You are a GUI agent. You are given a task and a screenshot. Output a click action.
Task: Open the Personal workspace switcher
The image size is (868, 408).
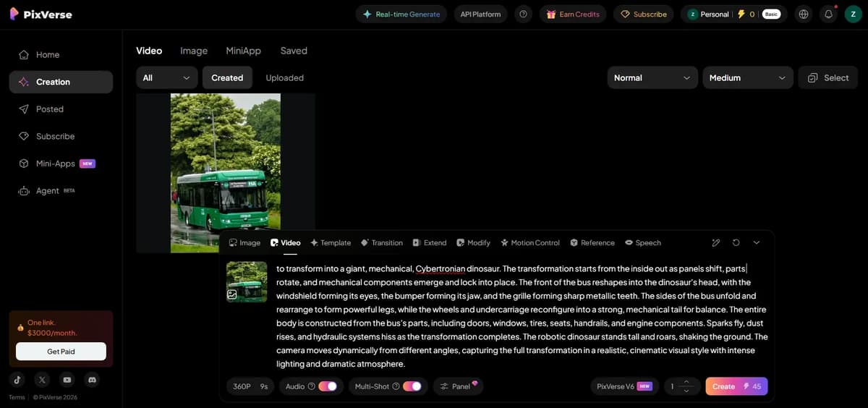708,14
